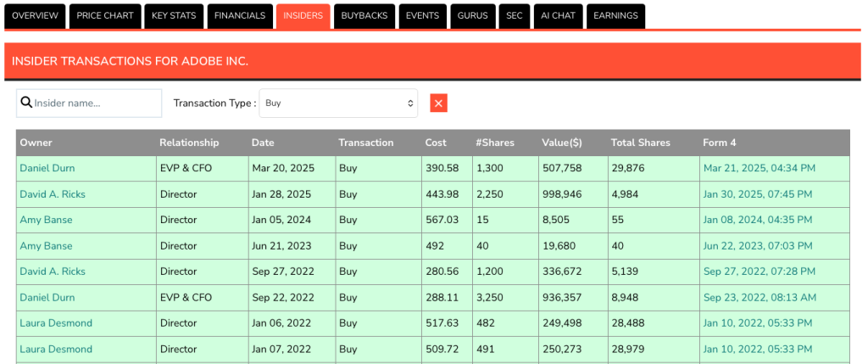
Task: Open David A. Ricks Jan 28, 2025 owner link
Action: point(53,194)
